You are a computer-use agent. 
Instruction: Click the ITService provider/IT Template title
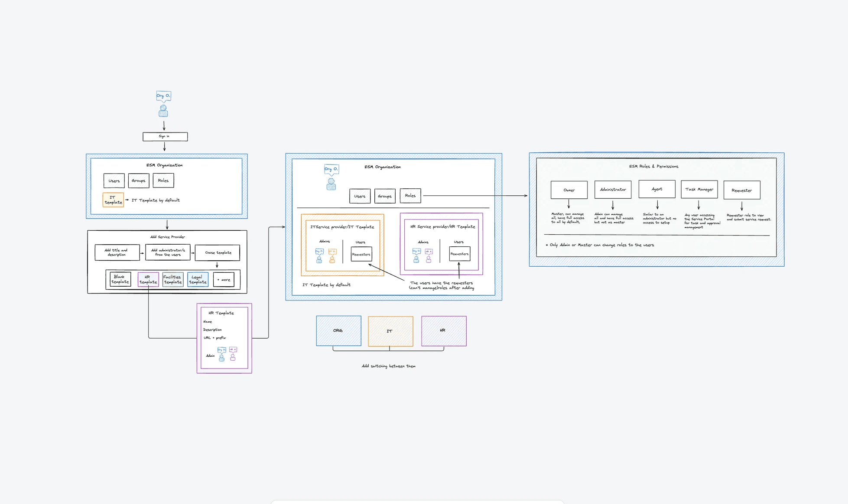tap(342, 227)
